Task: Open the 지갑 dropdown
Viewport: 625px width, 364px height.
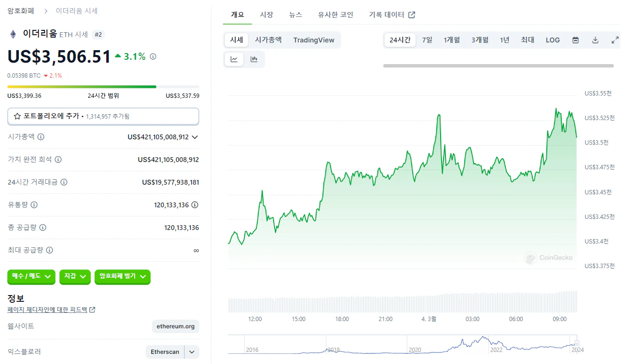Action: click(75, 276)
